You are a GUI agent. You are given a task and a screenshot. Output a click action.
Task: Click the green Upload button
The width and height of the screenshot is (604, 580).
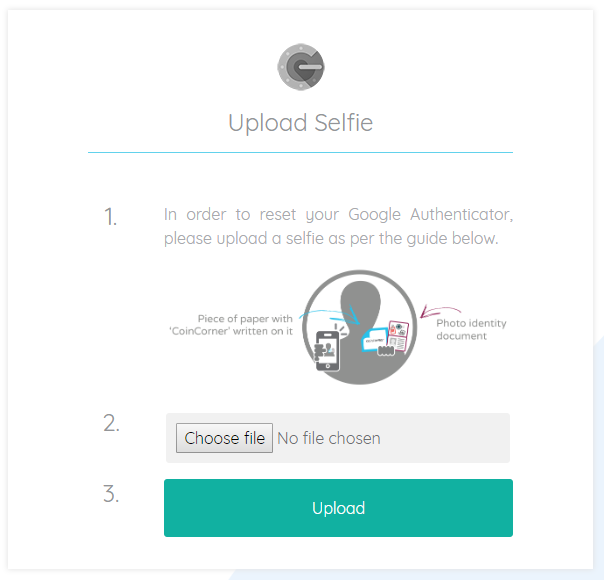tap(338, 508)
